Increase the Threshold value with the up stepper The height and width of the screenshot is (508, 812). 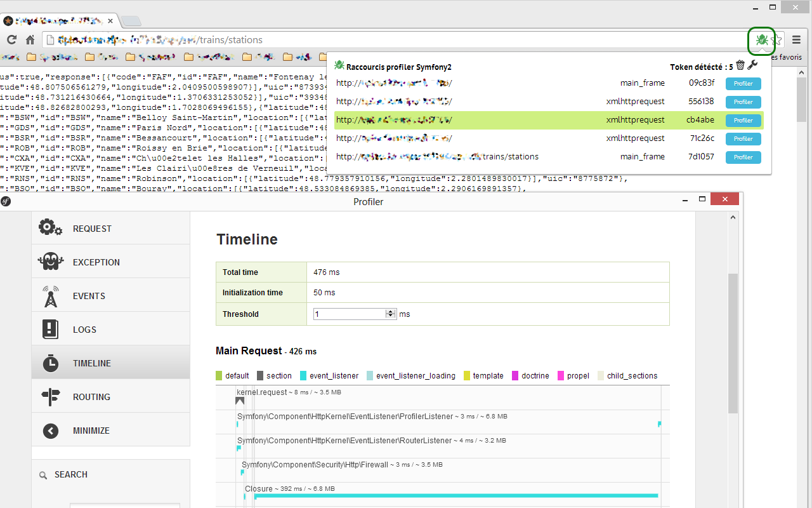[x=390, y=311]
